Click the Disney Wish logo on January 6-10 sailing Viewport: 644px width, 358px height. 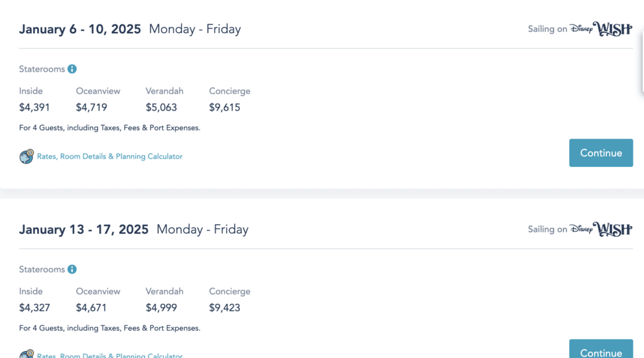tap(601, 29)
